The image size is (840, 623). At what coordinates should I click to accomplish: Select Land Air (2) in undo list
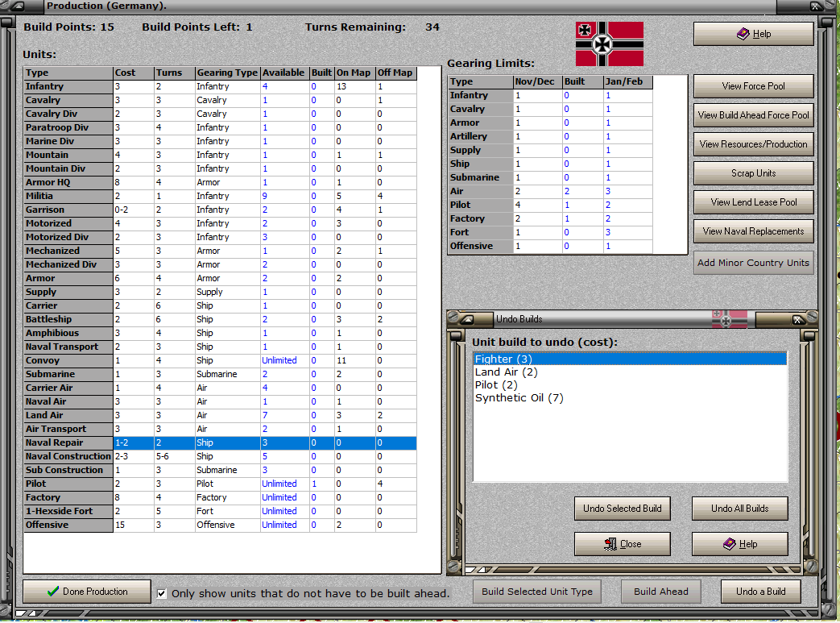click(x=630, y=372)
